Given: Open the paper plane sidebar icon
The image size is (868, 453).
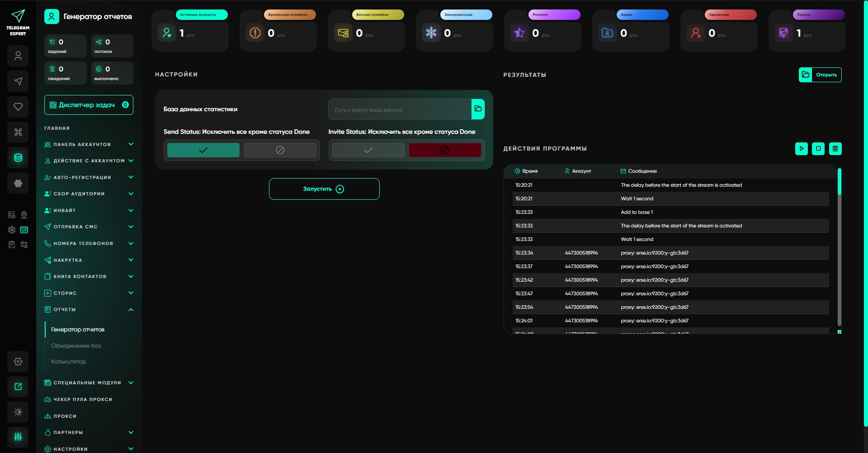Looking at the screenshot, I should [18, 81].
